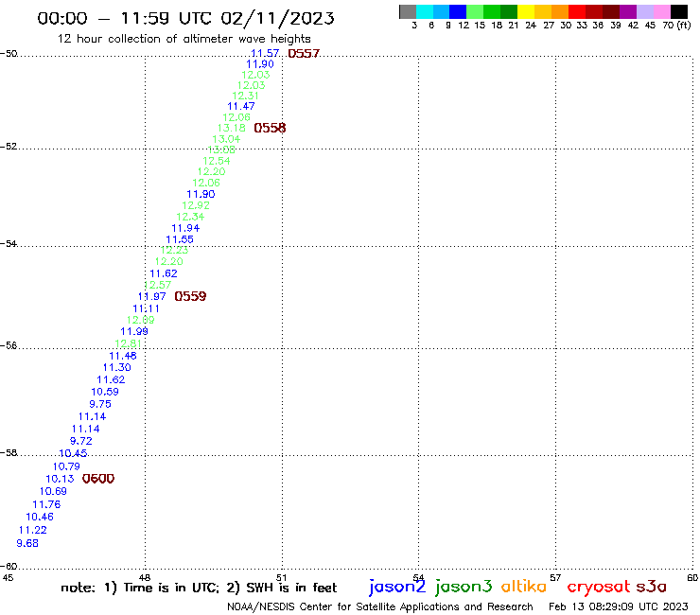Click the note 'Time is in UTC; SWH is in feet'

(199, 588)
